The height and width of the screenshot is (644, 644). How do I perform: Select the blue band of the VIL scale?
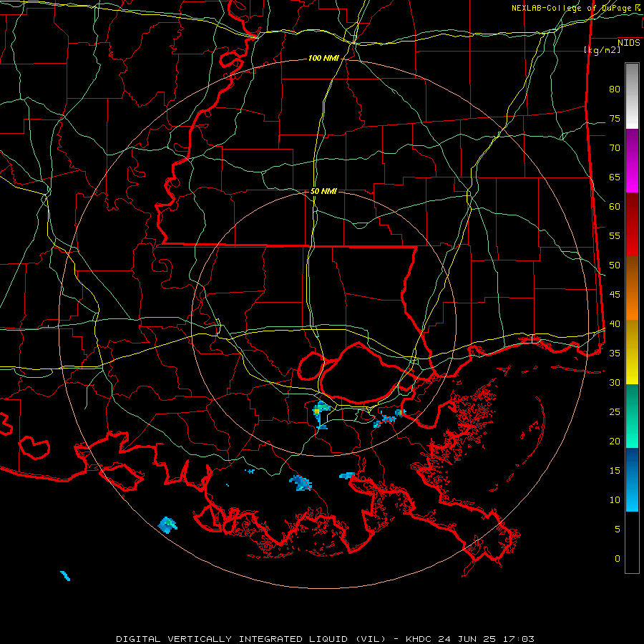pyautogui.click(x=632, y=479)
